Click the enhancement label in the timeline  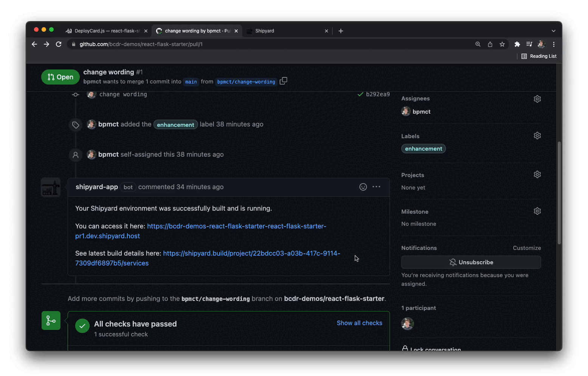tap(175, 125)
